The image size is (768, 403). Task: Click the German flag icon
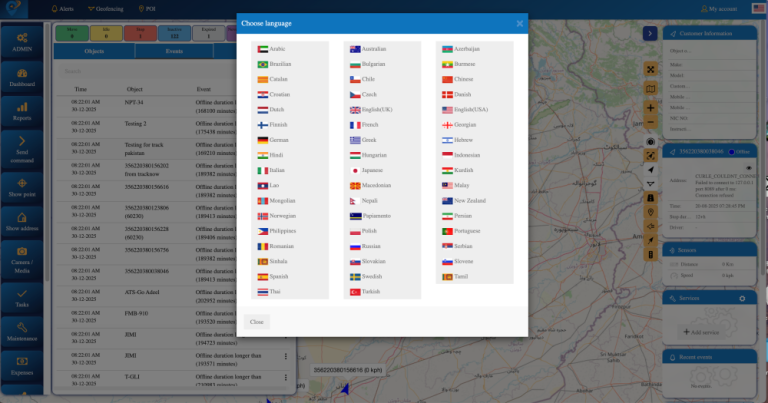click(262, 140)
